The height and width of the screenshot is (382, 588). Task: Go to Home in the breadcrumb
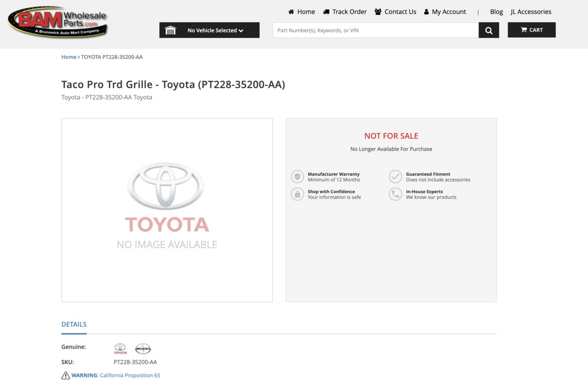point(69,57)
